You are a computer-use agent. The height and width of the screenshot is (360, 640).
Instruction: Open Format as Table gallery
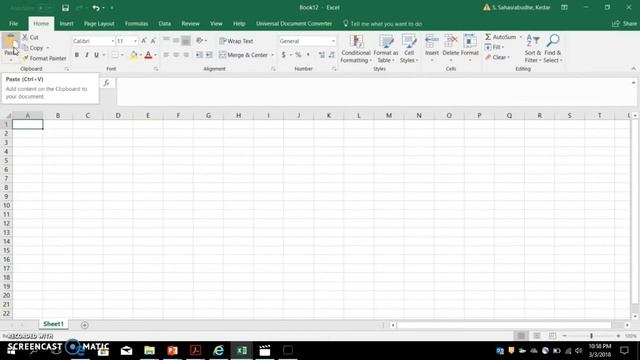(385, 49)
